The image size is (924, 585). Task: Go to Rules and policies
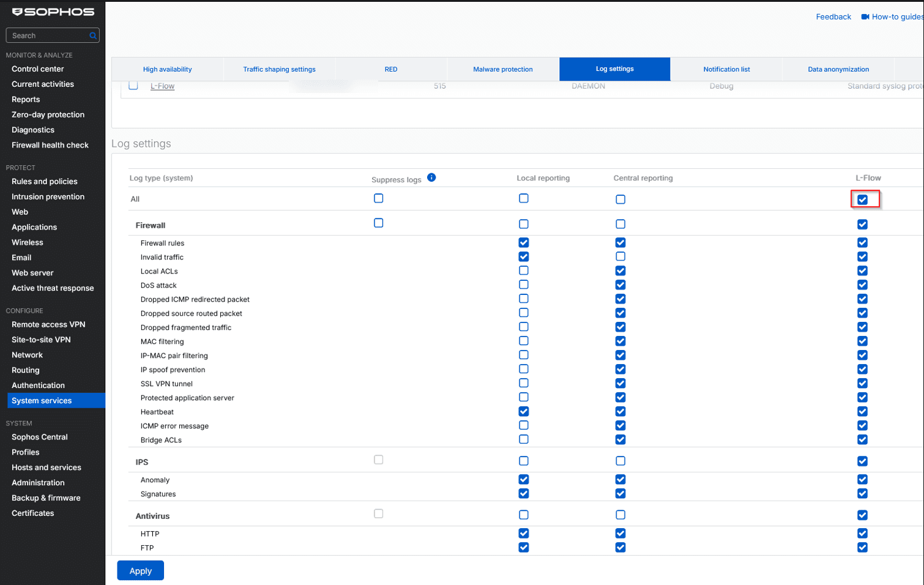pyautogui.click(x=45, y=182)
